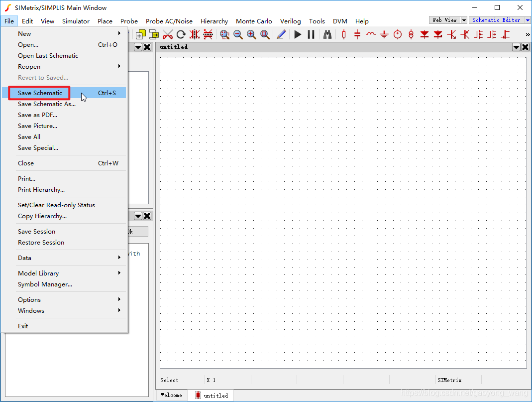The image size is (532, 402).
Task: Open the Verilog menu
Action: point(290,21)
